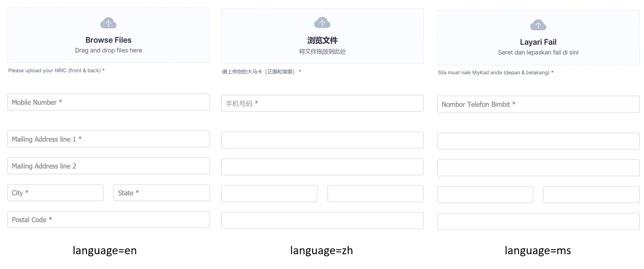The width and height of the screenshot is (644, 269).
Task: Click the cloud upload icon above 浏览文件
Action: 322,23
